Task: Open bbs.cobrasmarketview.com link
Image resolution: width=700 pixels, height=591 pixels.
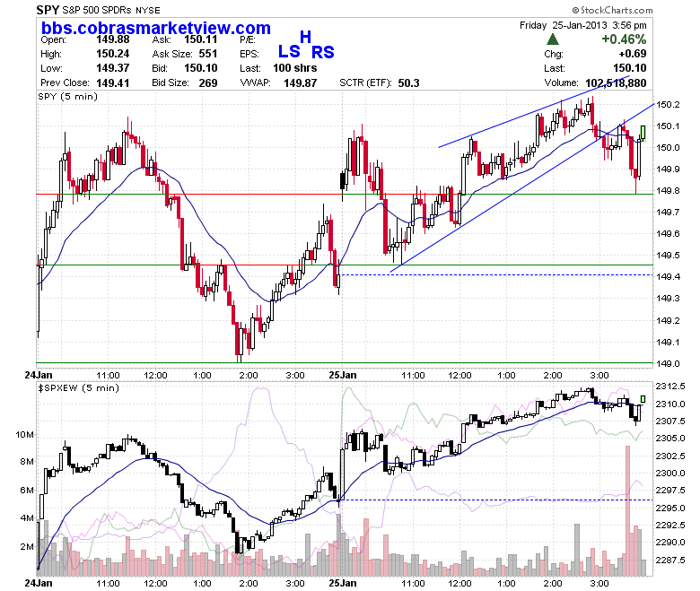Action: 156,28
